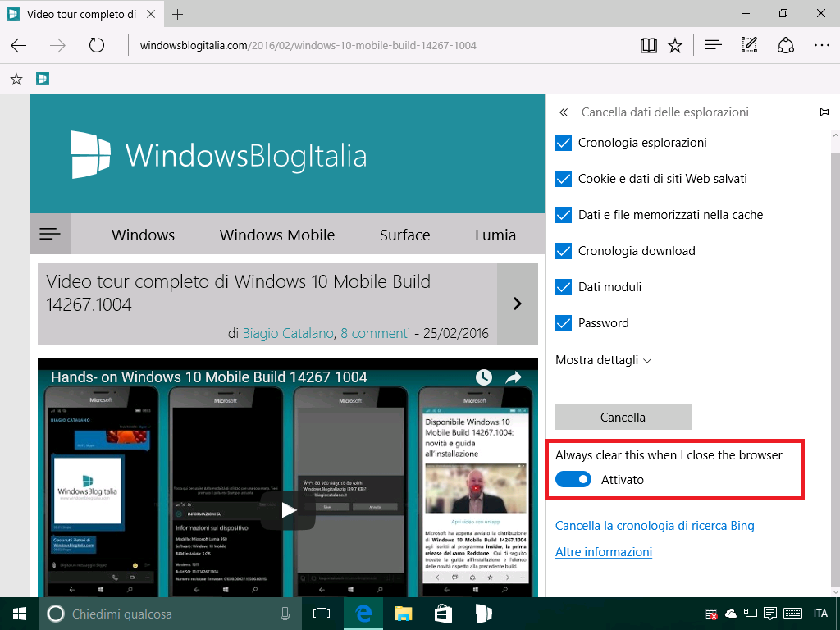Add page to favorites star in address bar
Screen dimensions: 840x630
click(x=675, y=46)
